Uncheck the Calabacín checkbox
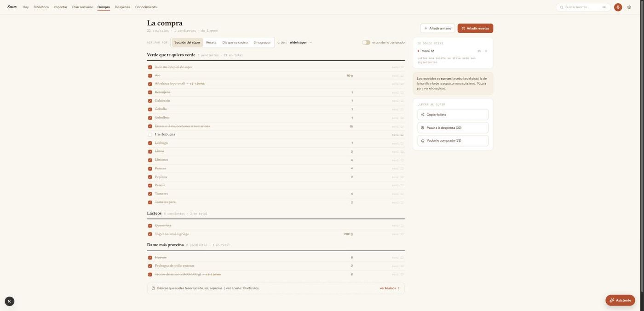Screen dimensions: 644x311 pyautogui.click(x=150, y=101)
